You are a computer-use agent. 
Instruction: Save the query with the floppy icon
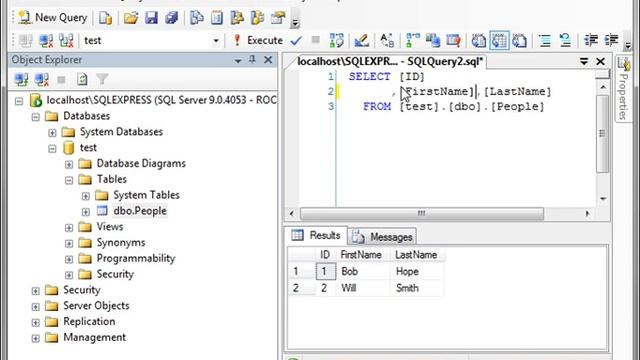point(151,18)
